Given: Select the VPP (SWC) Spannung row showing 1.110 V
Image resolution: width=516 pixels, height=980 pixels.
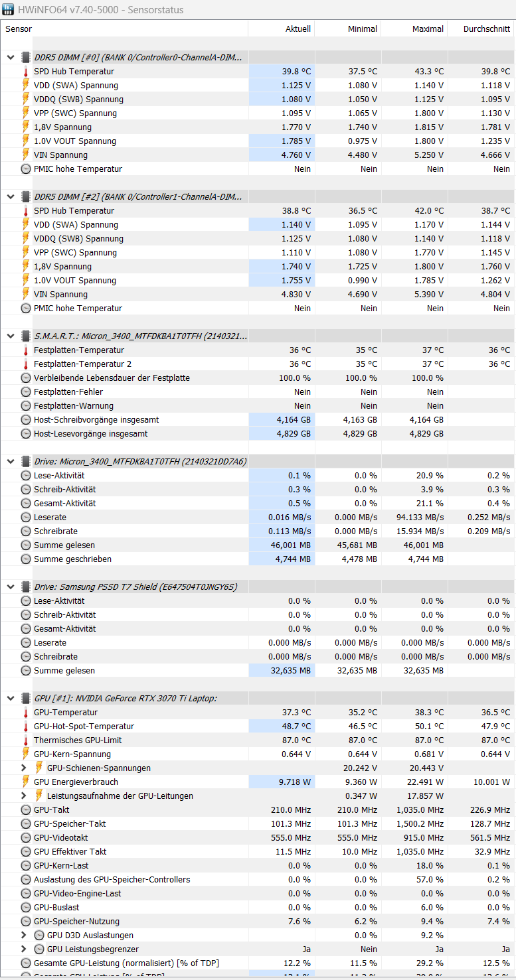Looking at the screenshot, I should pyautogui.click(x=258, y=253).
